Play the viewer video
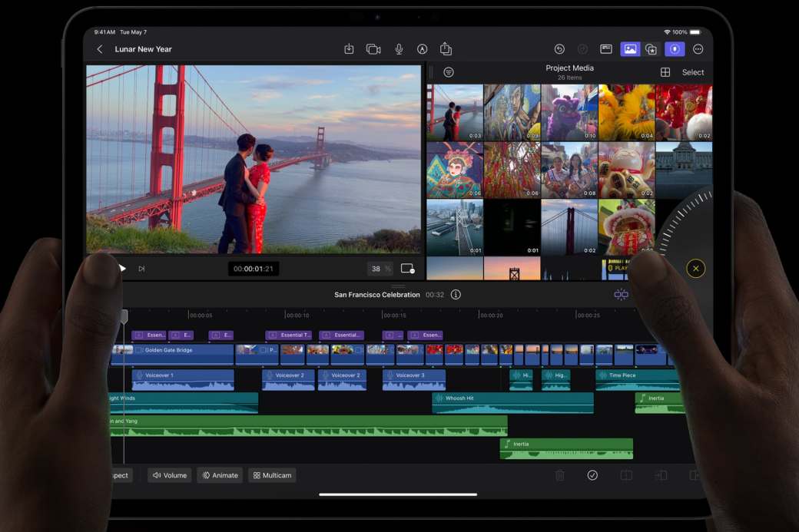 122,268
